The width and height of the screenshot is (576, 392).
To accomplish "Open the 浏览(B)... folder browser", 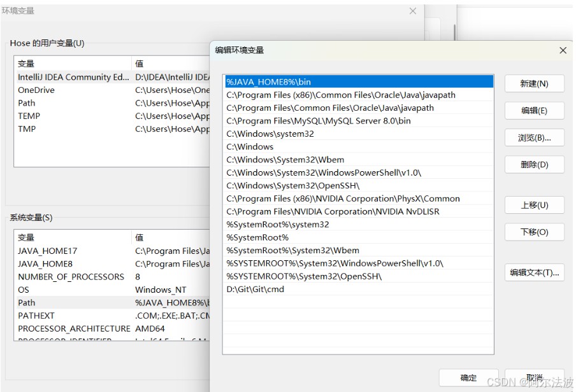I will click(534, 137).
